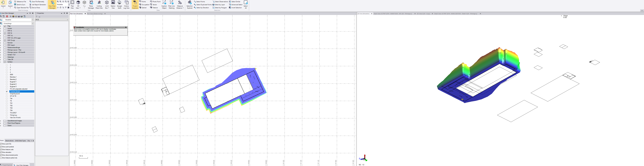Uncheck Finished design surface
Image resolution: width=644 pixels, height=166 pixels.
pos(7,91)
